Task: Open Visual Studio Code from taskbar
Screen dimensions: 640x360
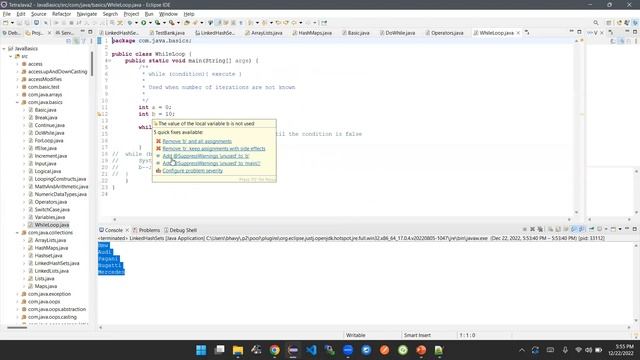Action: tap(311, 350)
